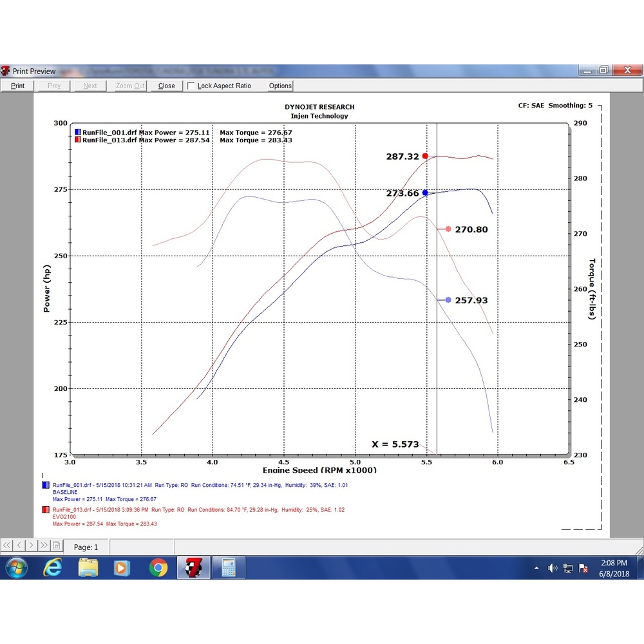Close the print preview via Close button
This screenshot has width=644, height=644.
(x=166, y=86)
